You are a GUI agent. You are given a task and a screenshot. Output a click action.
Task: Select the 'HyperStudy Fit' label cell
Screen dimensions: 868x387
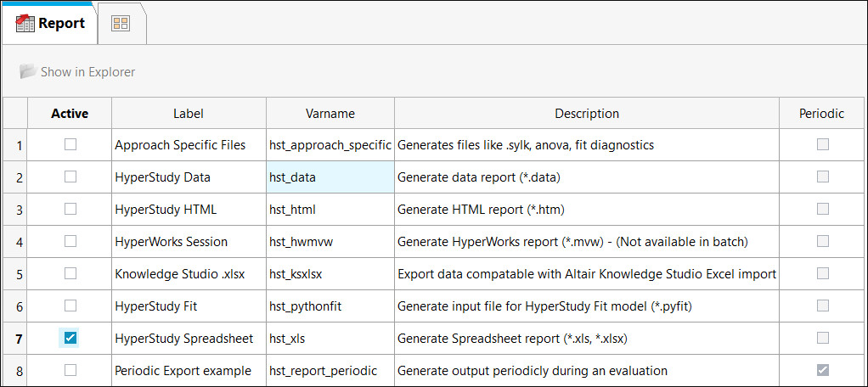click(x=189, y=306)
